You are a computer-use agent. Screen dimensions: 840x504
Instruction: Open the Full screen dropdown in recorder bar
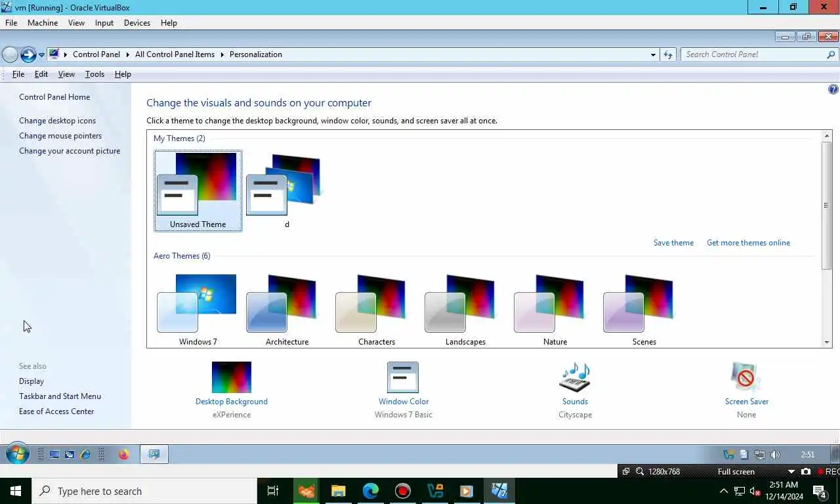(791, 471)
